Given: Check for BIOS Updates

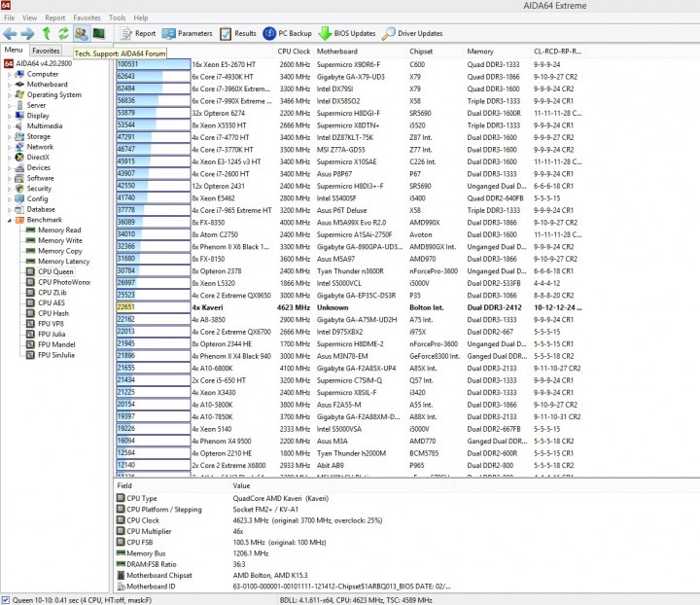Looking at the screenshot, I should coord(347,33).
